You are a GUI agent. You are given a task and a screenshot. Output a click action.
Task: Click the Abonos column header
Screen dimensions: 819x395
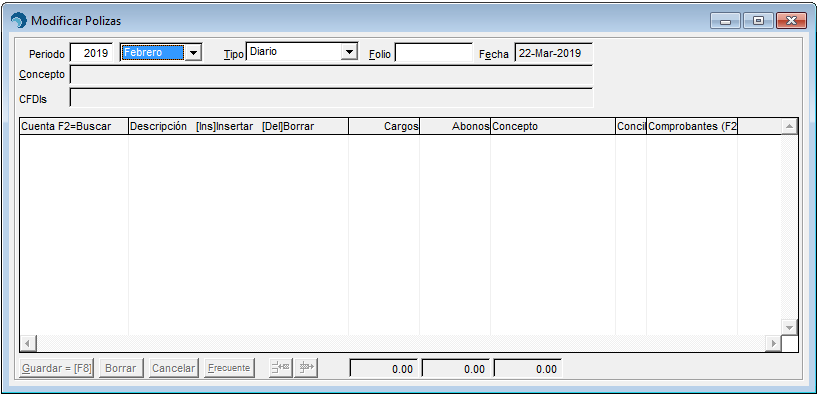(455, 126)
